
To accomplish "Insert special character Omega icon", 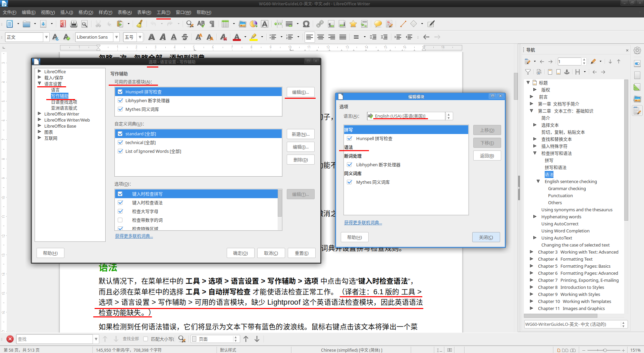I will click(x=306, y=24).
